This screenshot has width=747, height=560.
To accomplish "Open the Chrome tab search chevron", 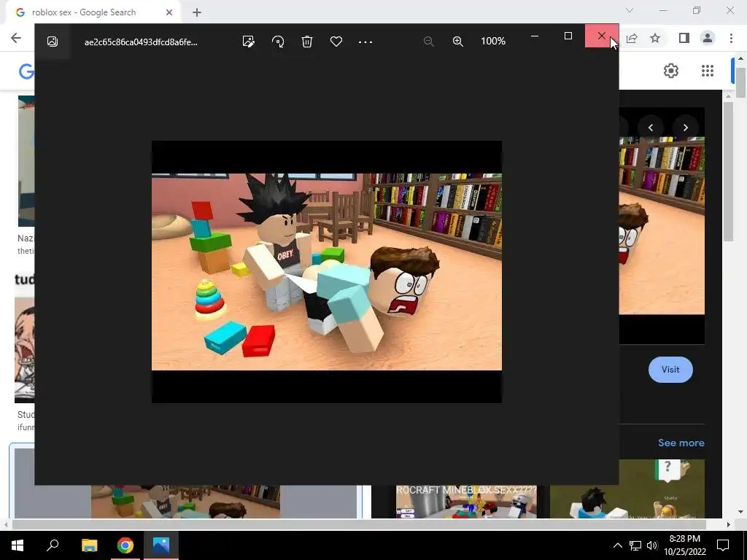I will coord(630,10).
